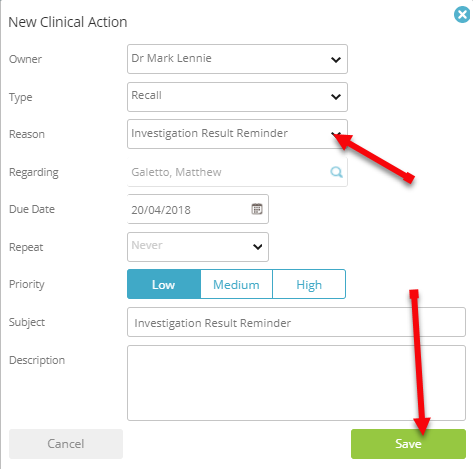Click the Due Date field showing 20/04/2018
Viewport: 473px width, 469px height.
198,209
